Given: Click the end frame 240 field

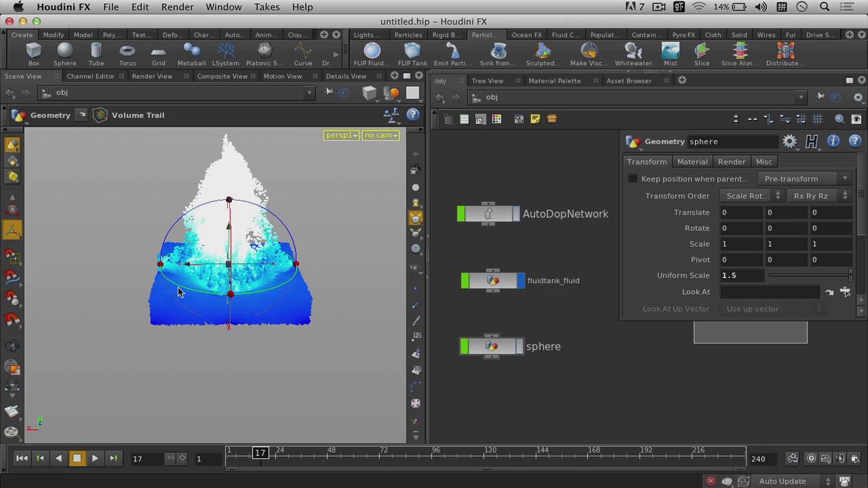Looking at the screenshot, I should click(764, 459).
